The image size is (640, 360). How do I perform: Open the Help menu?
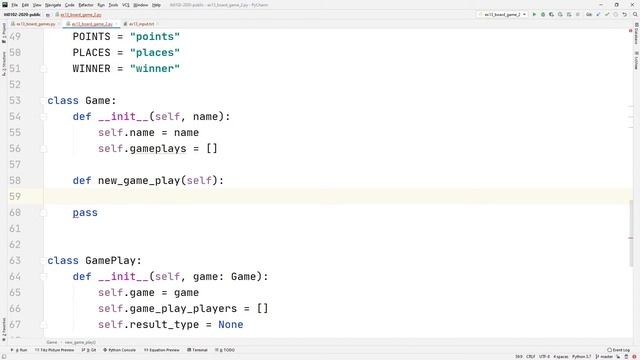pos(156,5)
